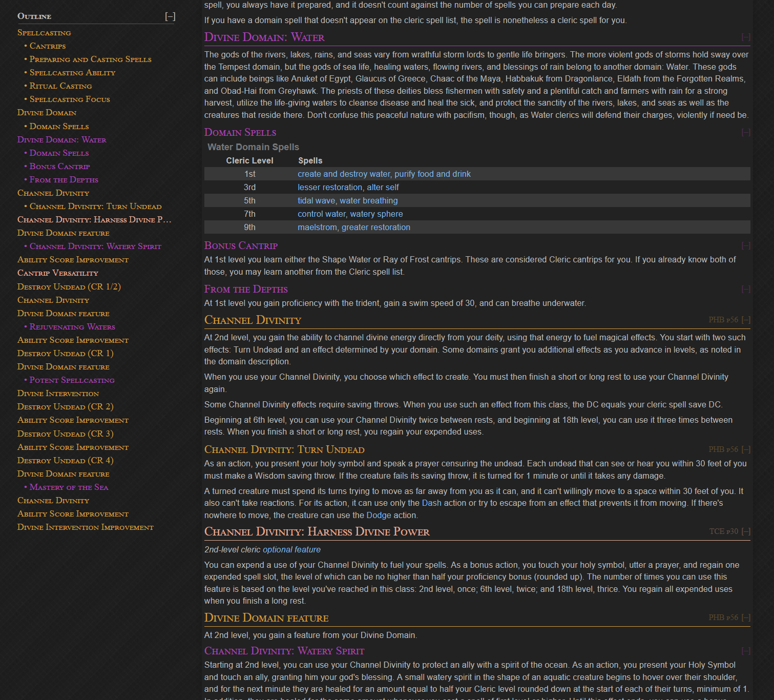This screenshot has width=774, height=700.
Task: Follow the Dodge action link
Action: pyautogui.click(x=379, y=515)
